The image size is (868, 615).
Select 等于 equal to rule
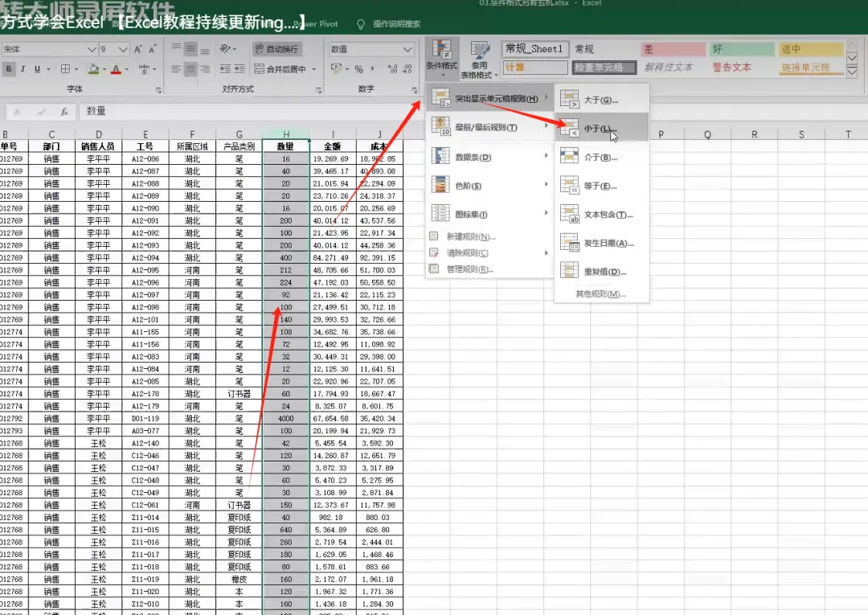[x=602, y=186]
